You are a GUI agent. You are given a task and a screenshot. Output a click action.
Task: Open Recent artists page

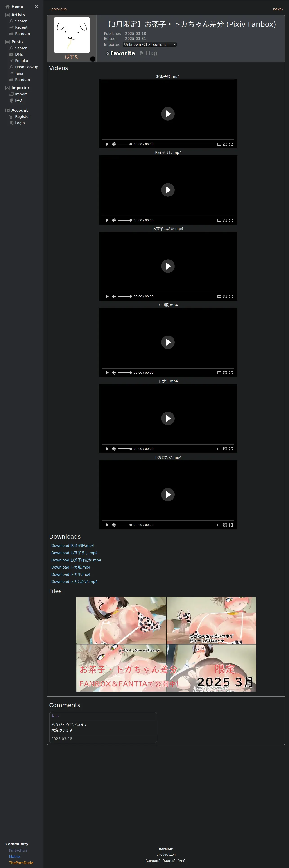[18, 27]
